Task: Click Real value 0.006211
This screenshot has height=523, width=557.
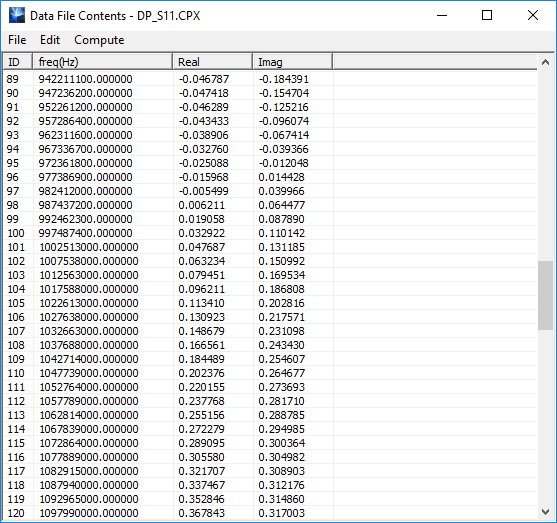Action: (201, 205)
